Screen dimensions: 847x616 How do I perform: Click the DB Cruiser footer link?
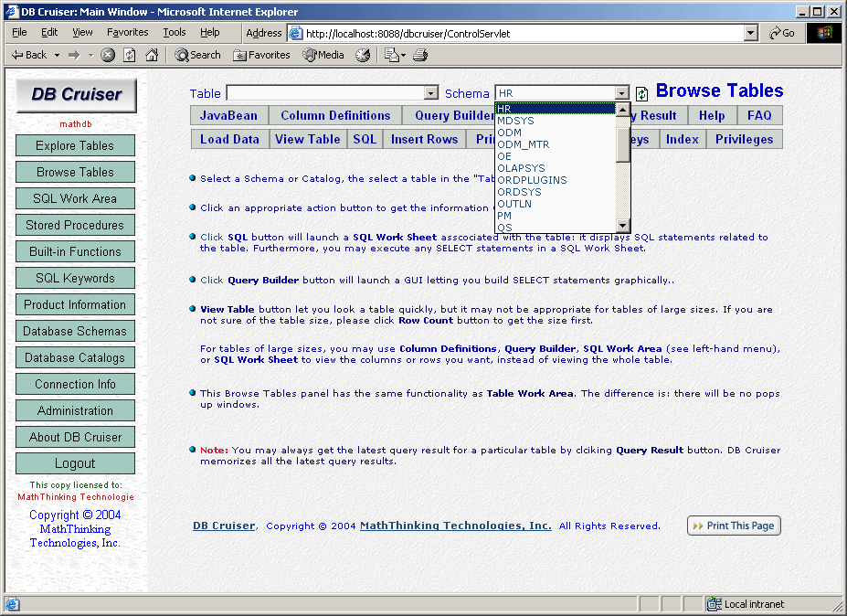224,526
